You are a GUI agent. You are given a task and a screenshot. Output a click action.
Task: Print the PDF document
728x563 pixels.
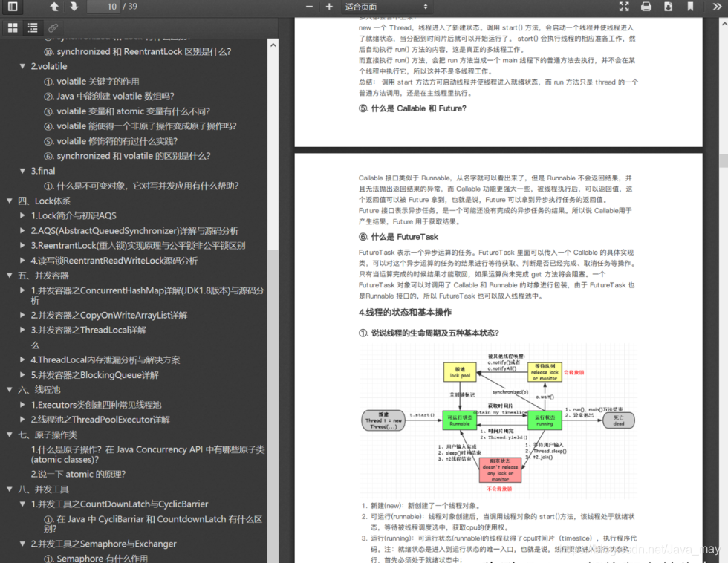point(646,7)
